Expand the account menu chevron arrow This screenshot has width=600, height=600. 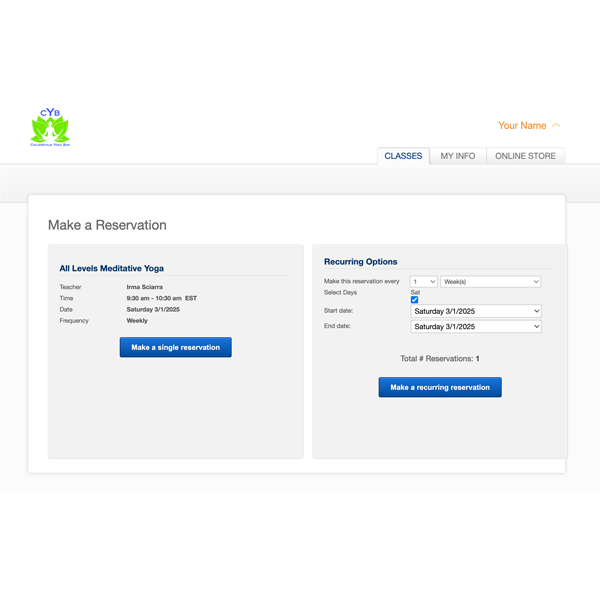pos(556,125)
